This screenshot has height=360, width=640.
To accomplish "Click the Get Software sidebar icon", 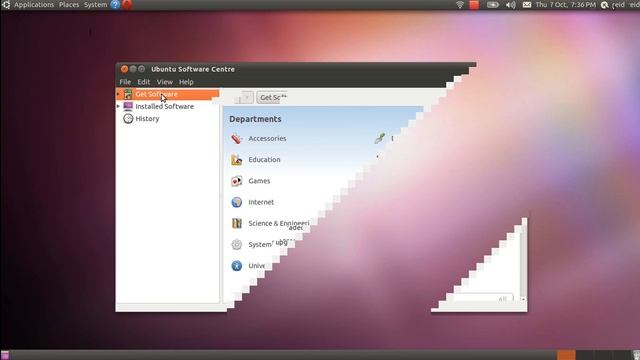I will tap(128, 94).
